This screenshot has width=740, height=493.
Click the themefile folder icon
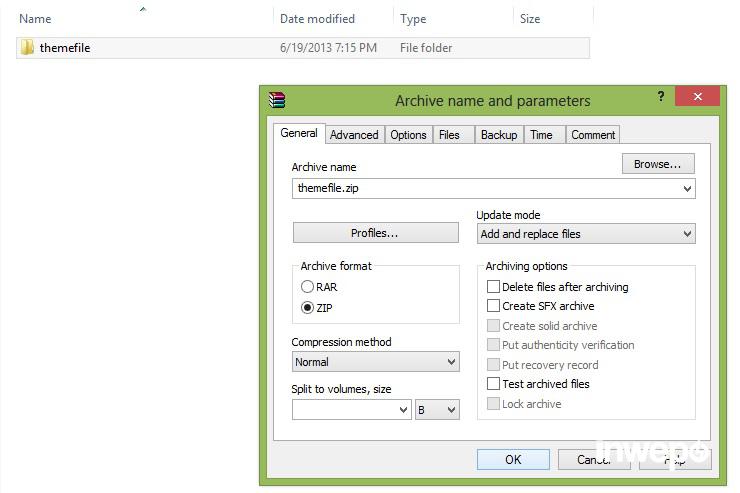click(x=27, y=47)
